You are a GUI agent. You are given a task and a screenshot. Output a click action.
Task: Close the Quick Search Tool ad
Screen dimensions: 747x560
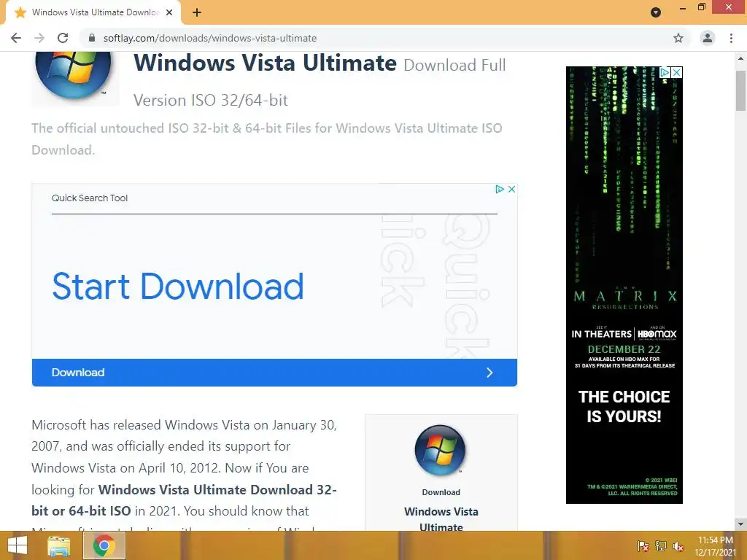tap(511, 189)
